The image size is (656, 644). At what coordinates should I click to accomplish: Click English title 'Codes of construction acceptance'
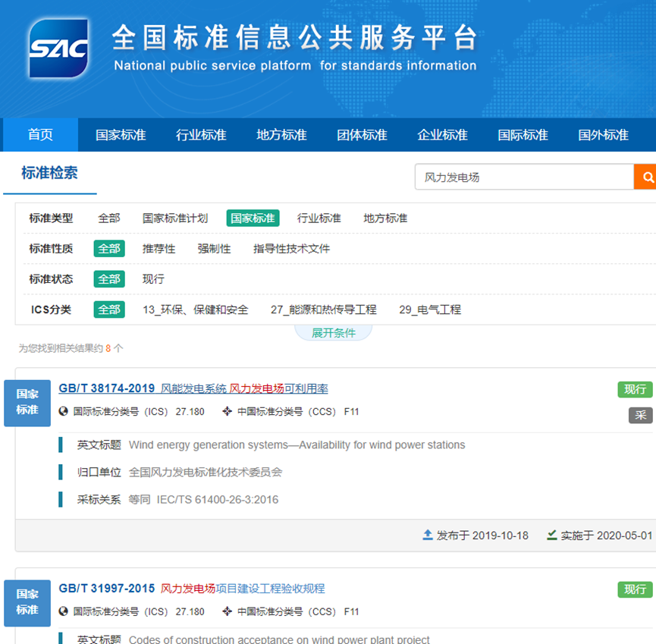279,639
